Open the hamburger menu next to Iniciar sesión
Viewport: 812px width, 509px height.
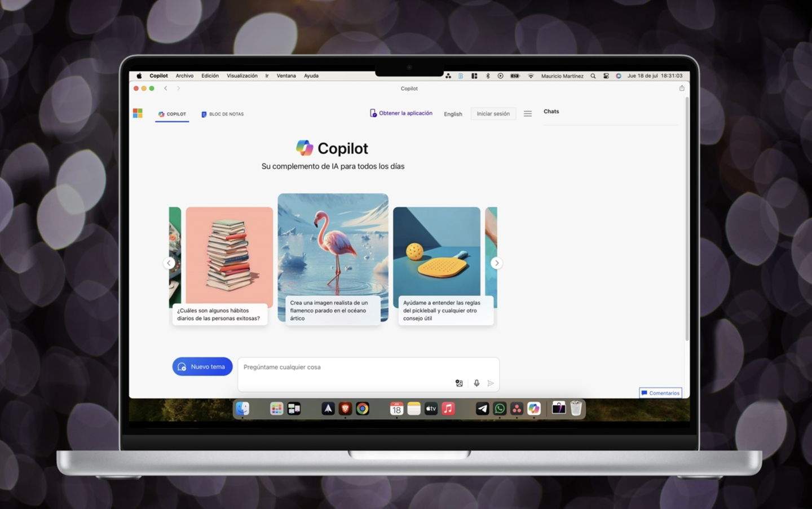click(527, 113)
